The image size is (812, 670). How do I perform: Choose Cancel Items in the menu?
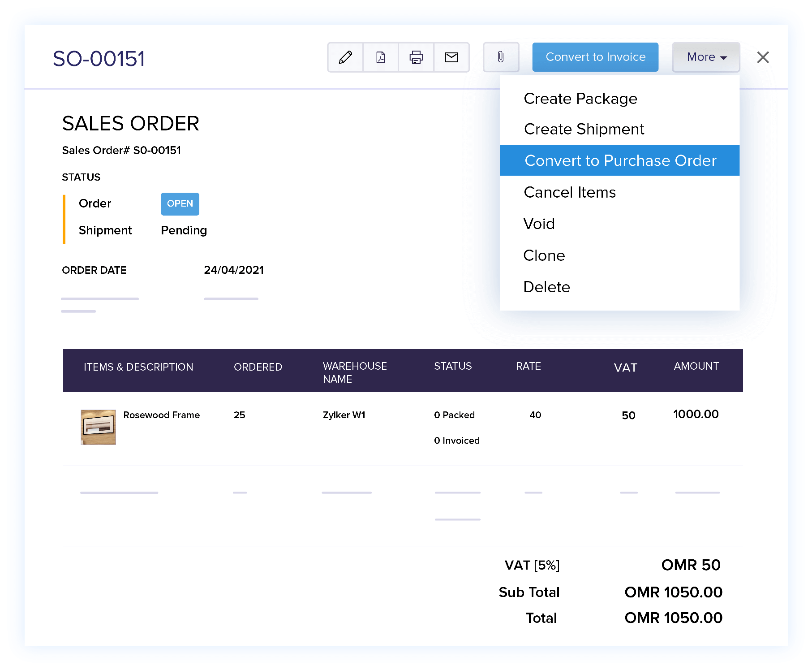pyautogui.click(x=570, y=192)
